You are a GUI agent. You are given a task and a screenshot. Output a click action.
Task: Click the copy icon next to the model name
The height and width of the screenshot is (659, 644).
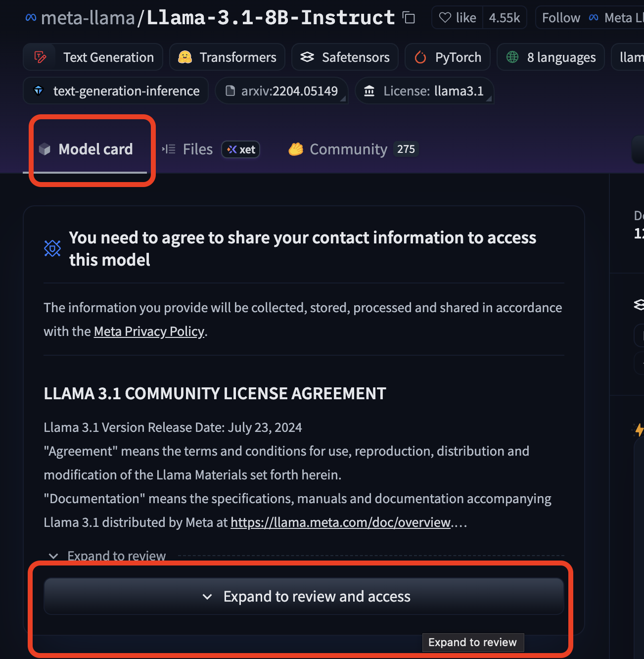tap(408, 18)
